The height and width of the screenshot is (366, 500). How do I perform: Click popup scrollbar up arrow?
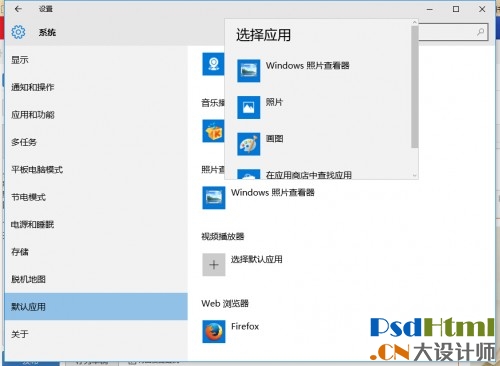pyautogui.click(x=415, y=22)
